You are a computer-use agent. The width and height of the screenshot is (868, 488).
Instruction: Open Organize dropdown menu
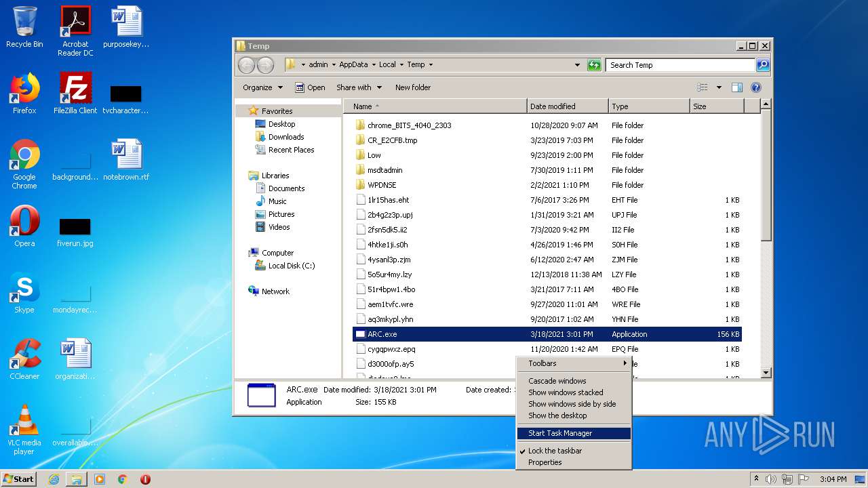pos(262,87)
